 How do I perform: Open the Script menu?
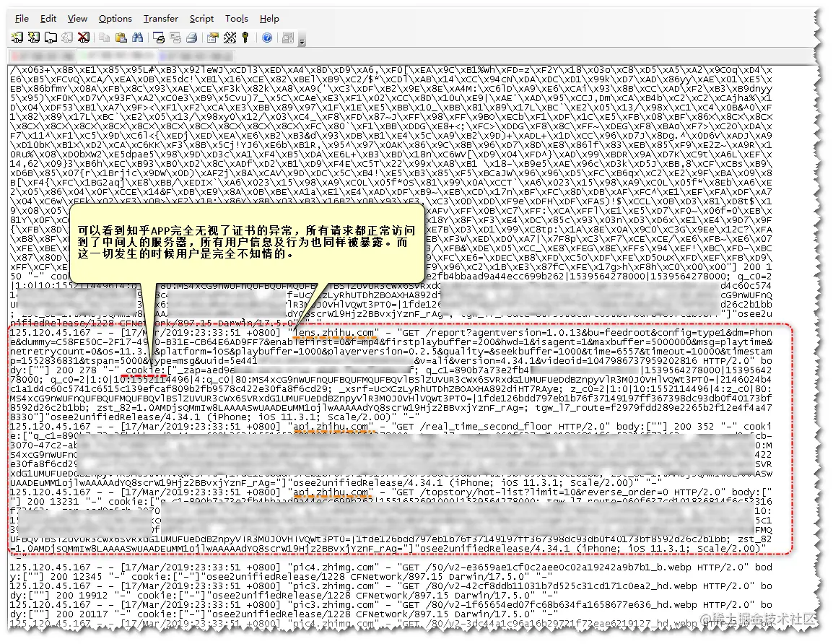point(201,19)
